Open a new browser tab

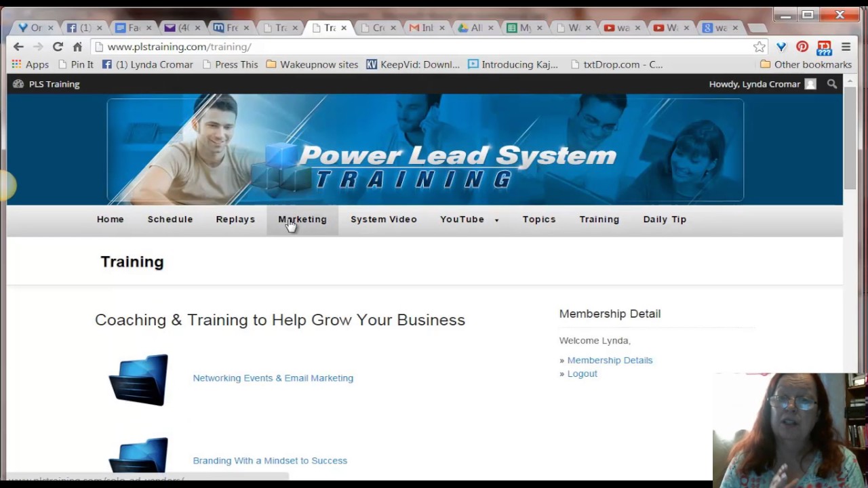757,28
